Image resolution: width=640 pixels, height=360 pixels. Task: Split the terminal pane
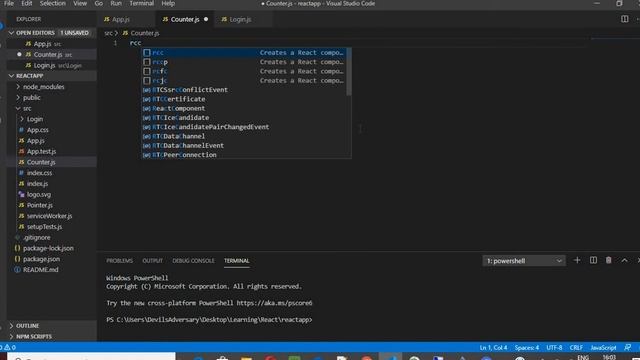point(593,260)
